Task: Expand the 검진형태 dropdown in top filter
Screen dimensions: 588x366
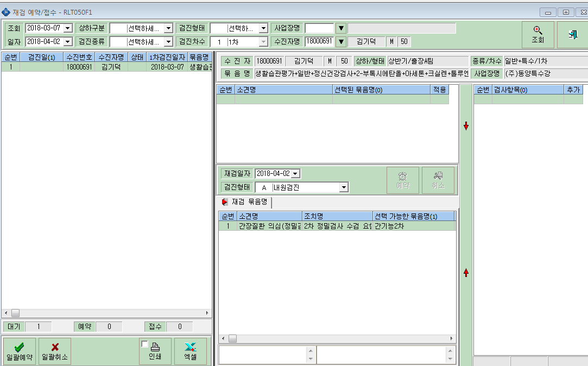Action: tap(264, 28)
